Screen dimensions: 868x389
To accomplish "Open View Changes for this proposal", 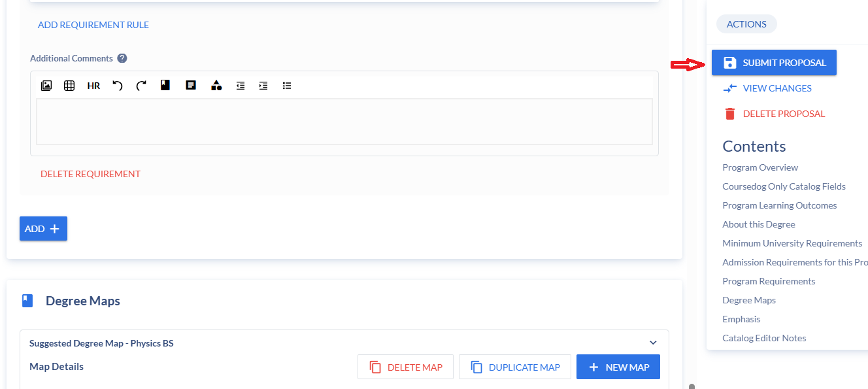I will point(776,88).
